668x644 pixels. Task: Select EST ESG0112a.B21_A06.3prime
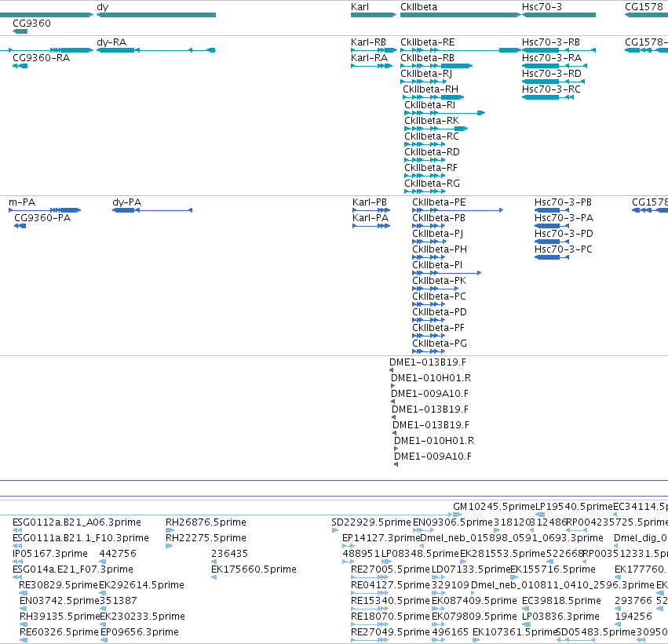point(17,530)
